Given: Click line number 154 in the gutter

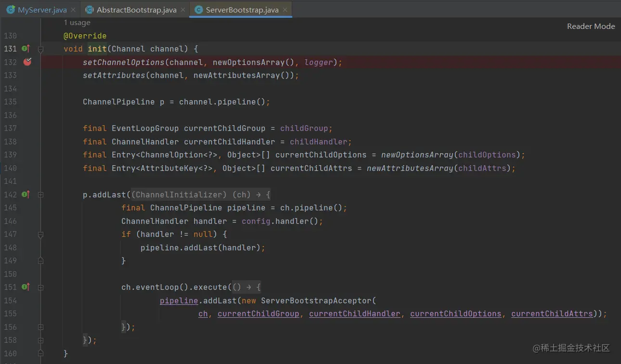Looking at the screenshot, I should pyautogui.click(x=11, y=300).
